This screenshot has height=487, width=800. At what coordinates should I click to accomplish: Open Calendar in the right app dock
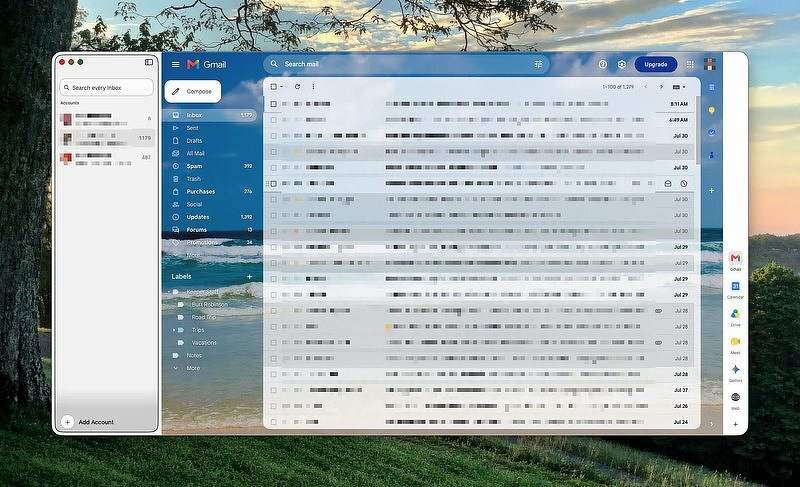[x=735, y=288]
